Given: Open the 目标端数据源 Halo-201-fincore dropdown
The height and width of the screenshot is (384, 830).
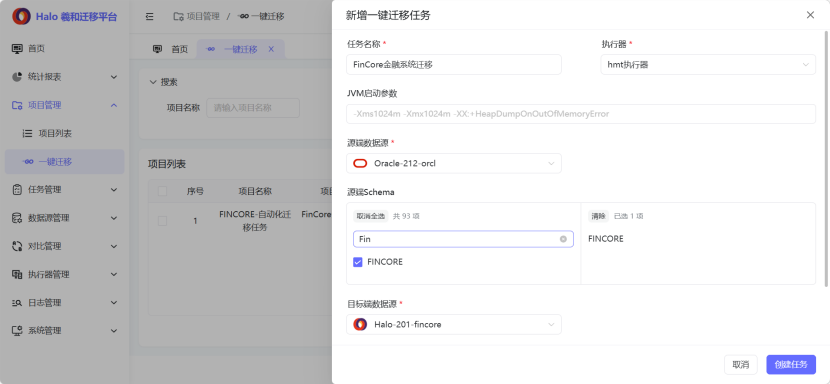Looking at the screenshot, I should click(x=454, y=324).
